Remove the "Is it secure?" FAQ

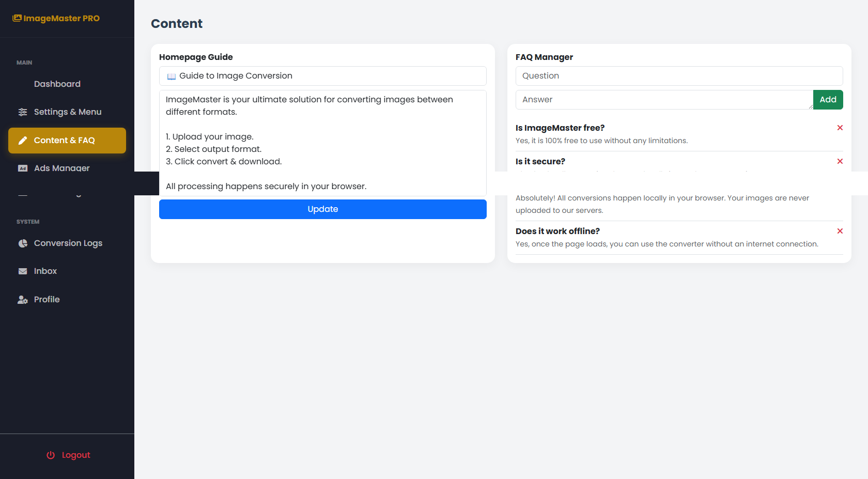coord(840,161)
